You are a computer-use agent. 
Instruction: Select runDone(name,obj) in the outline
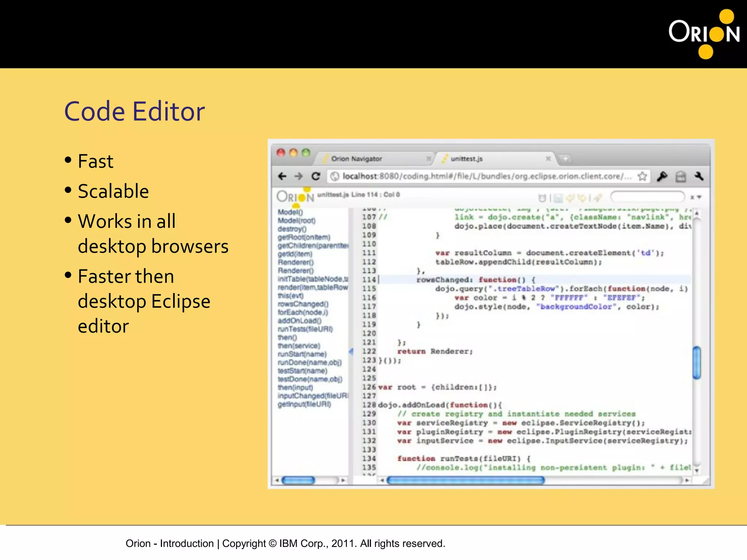pyautogui.click(x=310, y=362)
